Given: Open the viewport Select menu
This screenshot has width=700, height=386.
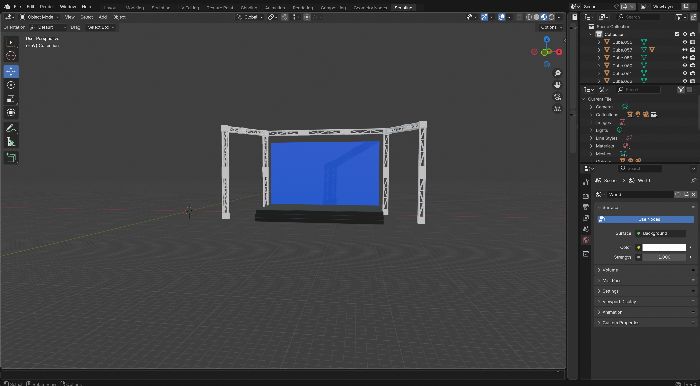Looking at the screenshot, I should point(86,17).
